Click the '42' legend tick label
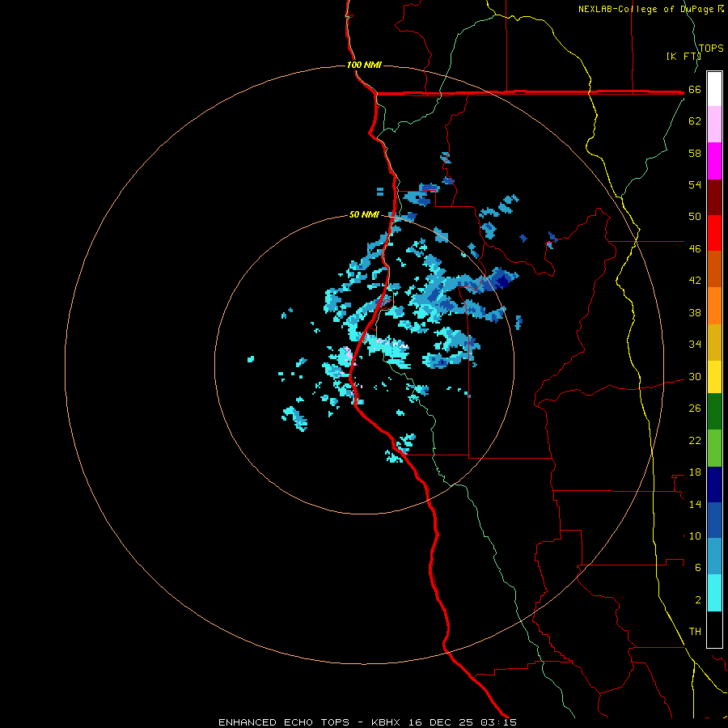 [x=695, y=280]
